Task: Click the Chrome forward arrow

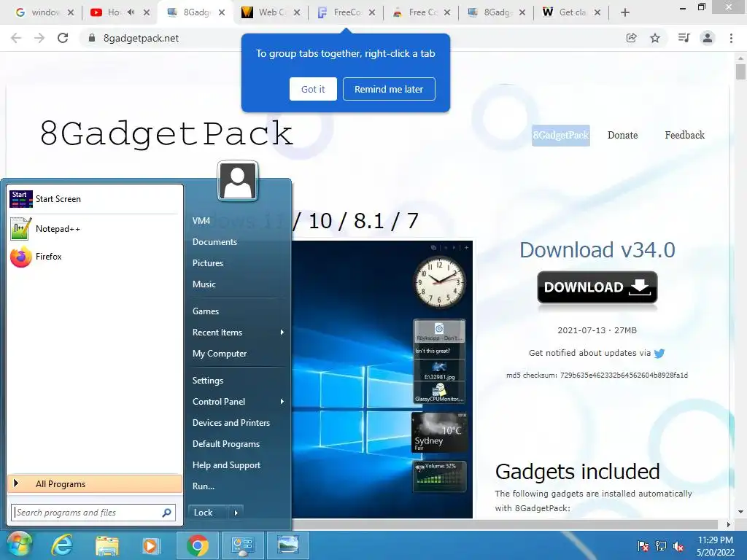Action: (39, 38)
